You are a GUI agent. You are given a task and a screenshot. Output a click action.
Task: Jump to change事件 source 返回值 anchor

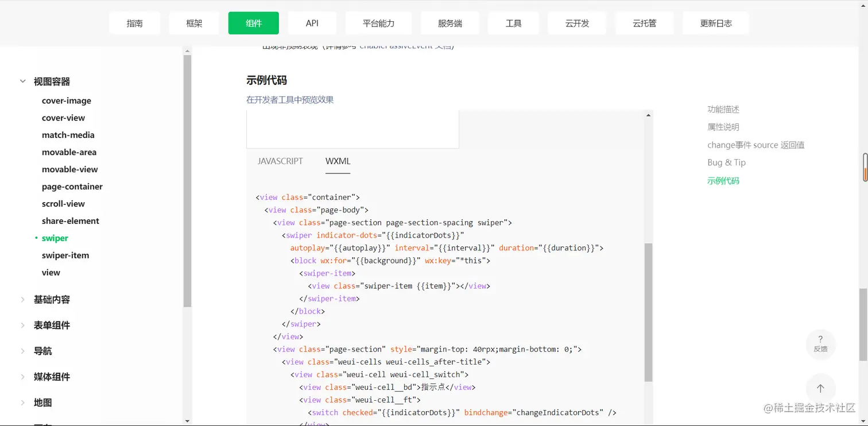(756, 145)
